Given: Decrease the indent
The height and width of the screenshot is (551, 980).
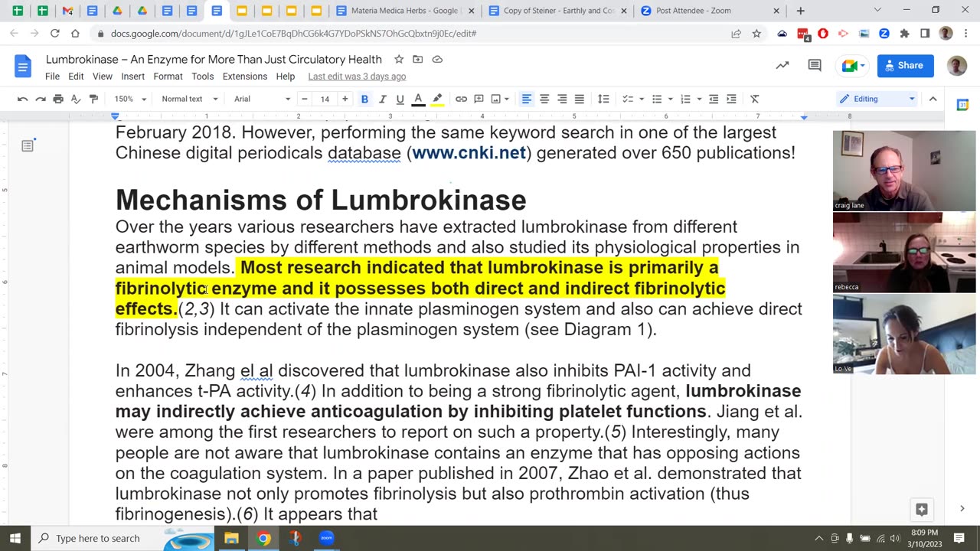Looking at the screenshot, I should tap(714, 99).
